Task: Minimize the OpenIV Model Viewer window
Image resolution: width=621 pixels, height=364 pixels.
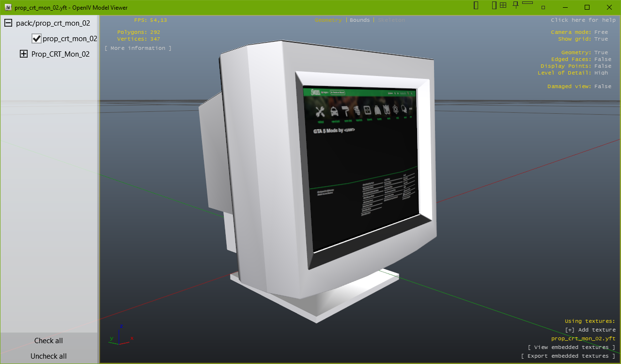Action: (565, 7)
